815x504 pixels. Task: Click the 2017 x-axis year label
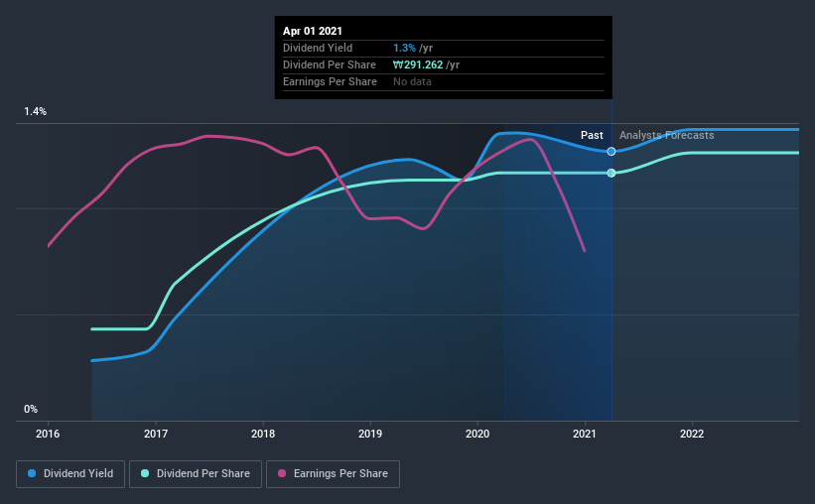point(156,434)
